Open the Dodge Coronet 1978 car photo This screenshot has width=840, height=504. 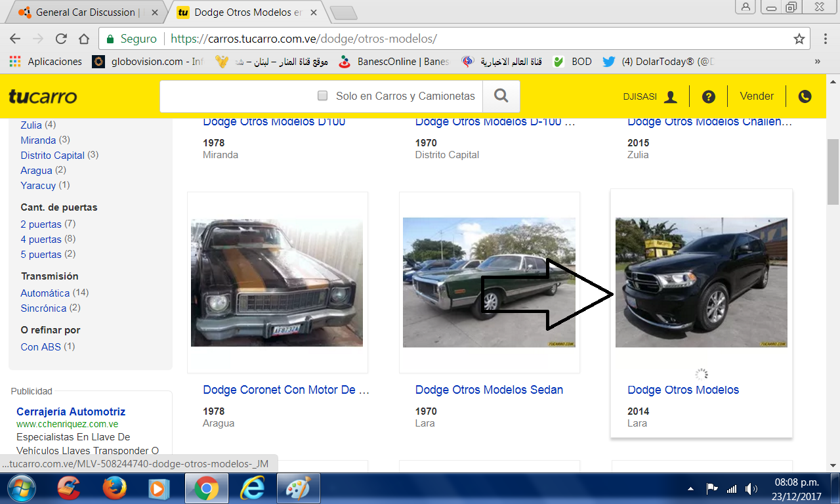[x=277, y=282]
